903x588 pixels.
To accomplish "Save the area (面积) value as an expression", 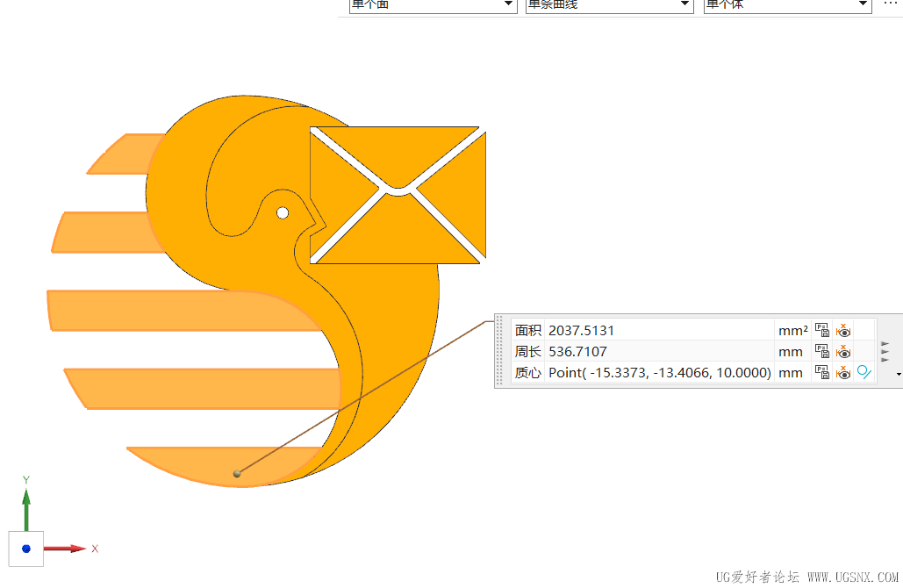I will click(x=821, y=330).
